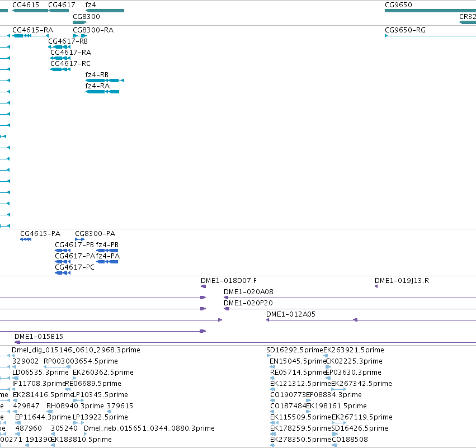Click the LD06535.3prime EST label
The height and width of the screenshot is (448, 476).
pos(40,372)
